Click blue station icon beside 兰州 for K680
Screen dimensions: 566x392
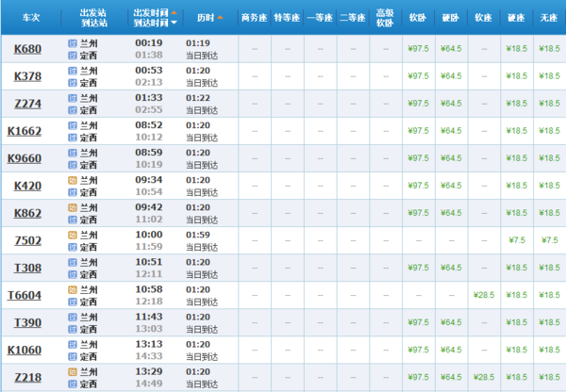pyautogui.click(x=74, y=43)
